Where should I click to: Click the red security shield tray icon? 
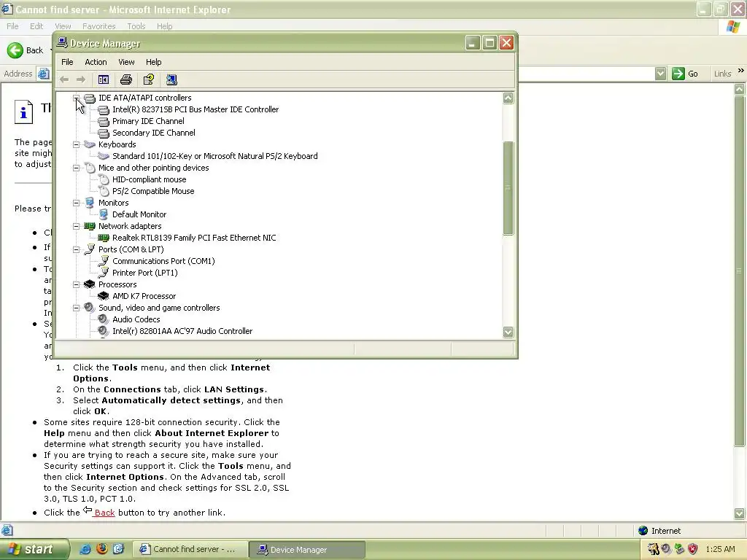(x=693, y=549)
